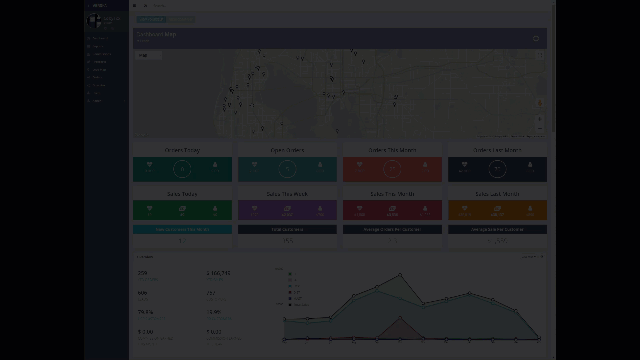Click heart icon in Orders Today card
Image resolution: width=640 pixels, height=360 pixels.
[149, 164]
